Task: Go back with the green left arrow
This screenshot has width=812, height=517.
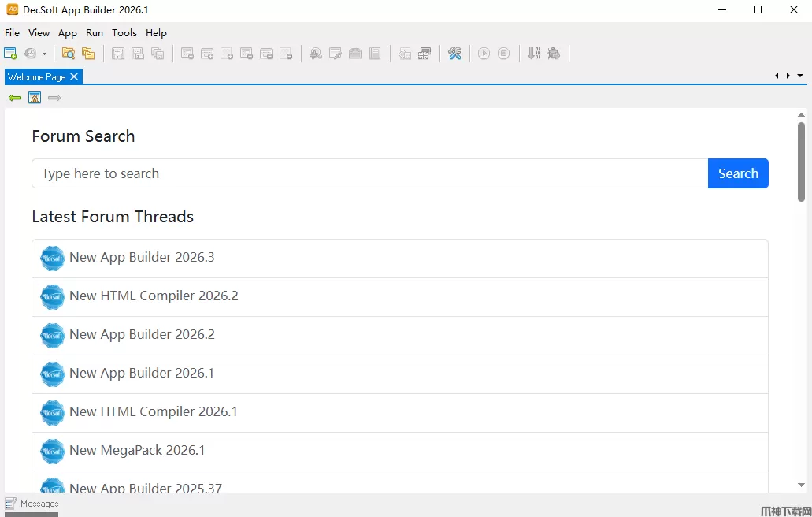Action: pyautogui.click(x=15, y=98)
